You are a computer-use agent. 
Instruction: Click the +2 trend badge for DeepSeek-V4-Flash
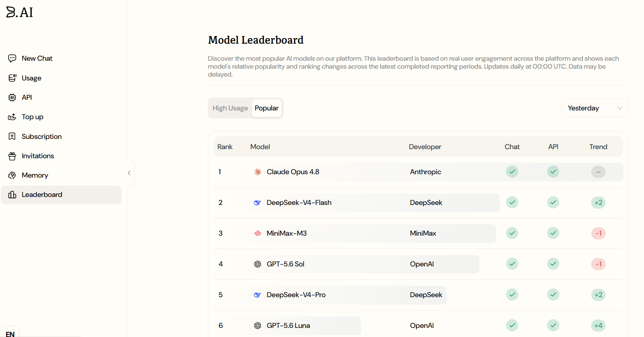(598, 203)
